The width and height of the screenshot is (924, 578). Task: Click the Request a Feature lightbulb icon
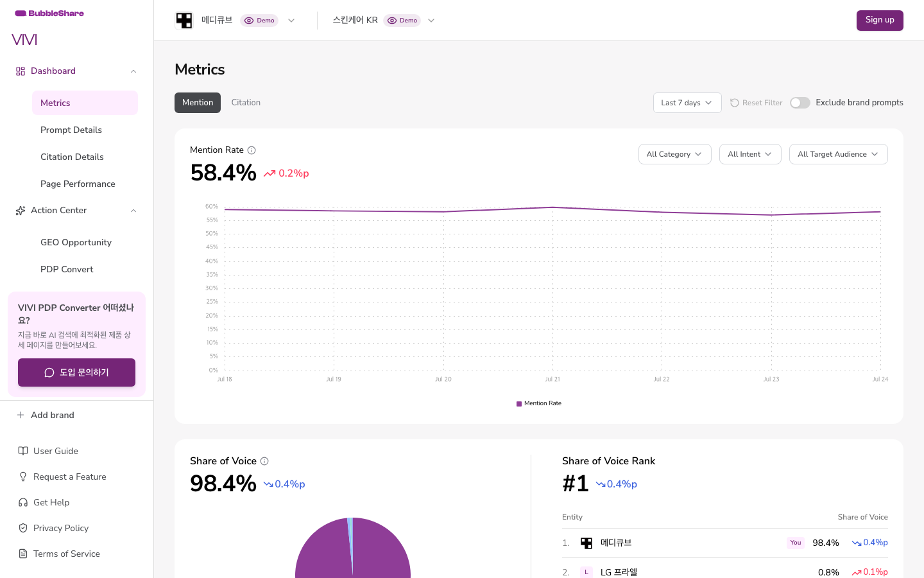23,477
